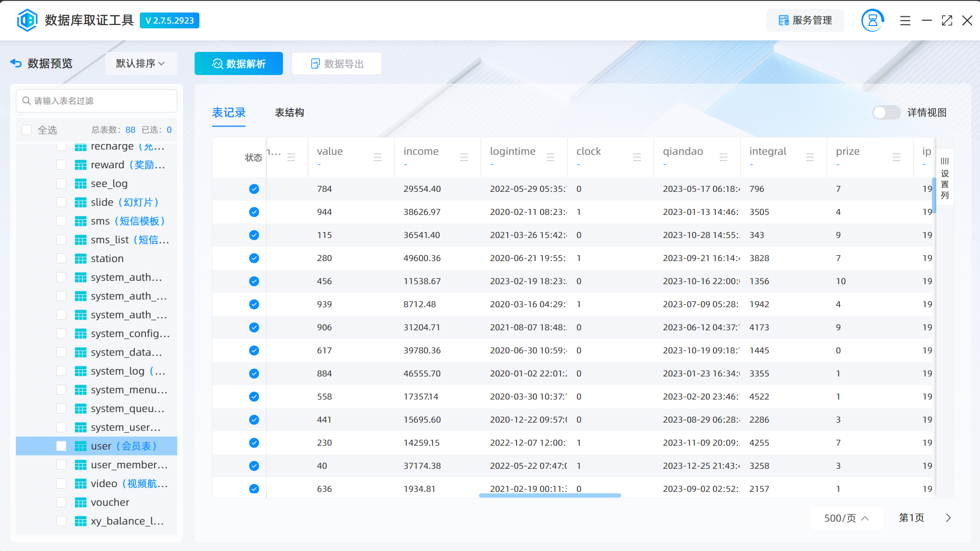Click income cell 46555.70
The height and width of the screenshot is (551, 980).
(422, 374)
